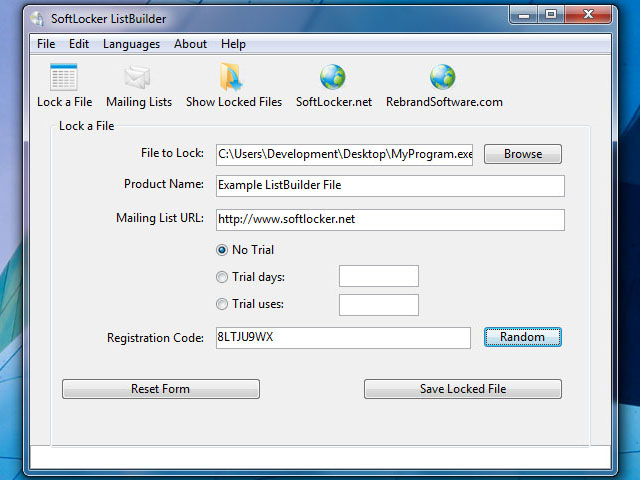
Task: Open the Show Locked Files folder icon
Action: (x=231, y=77)
